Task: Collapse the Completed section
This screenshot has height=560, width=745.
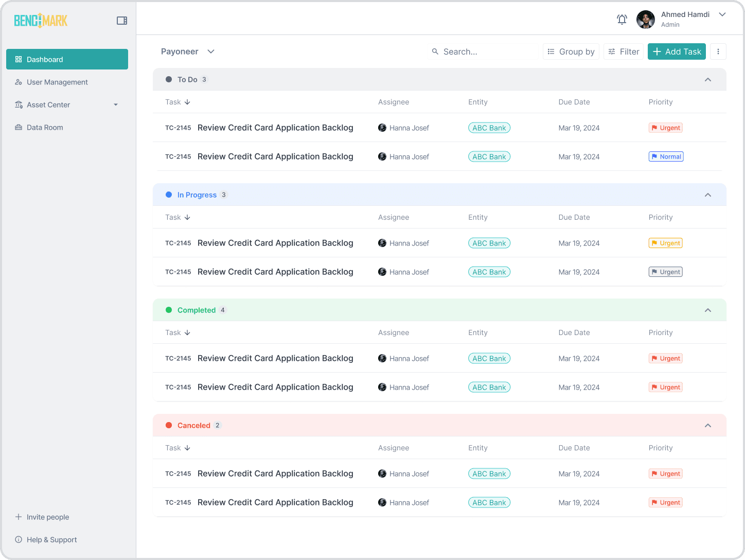Action: tap(708, 310)
